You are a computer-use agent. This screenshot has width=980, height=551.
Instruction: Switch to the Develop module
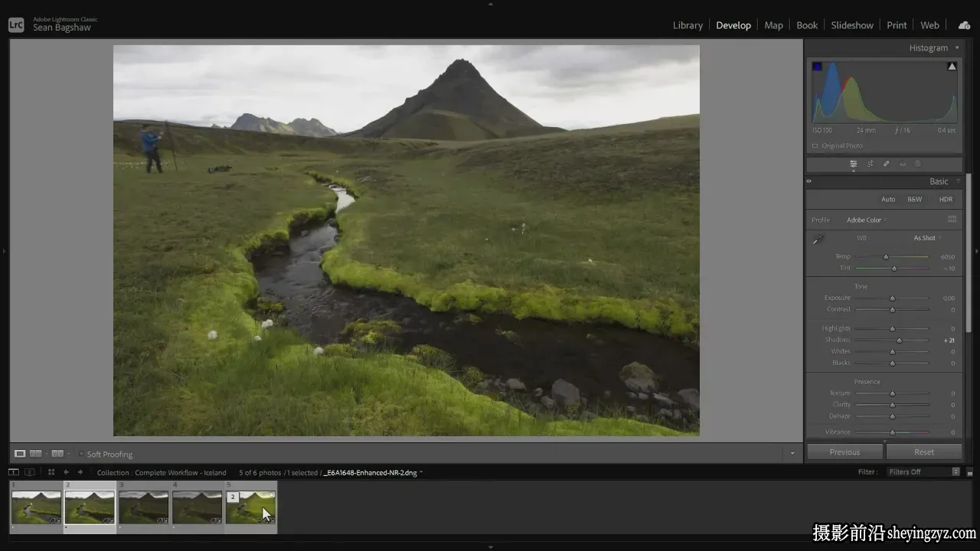733,25
